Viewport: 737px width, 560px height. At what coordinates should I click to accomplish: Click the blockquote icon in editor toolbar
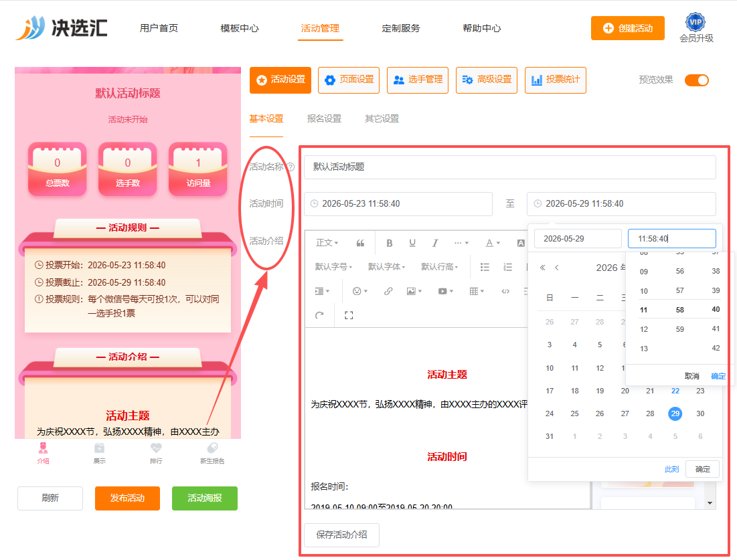pyautogui.click(x=361, y=243)
